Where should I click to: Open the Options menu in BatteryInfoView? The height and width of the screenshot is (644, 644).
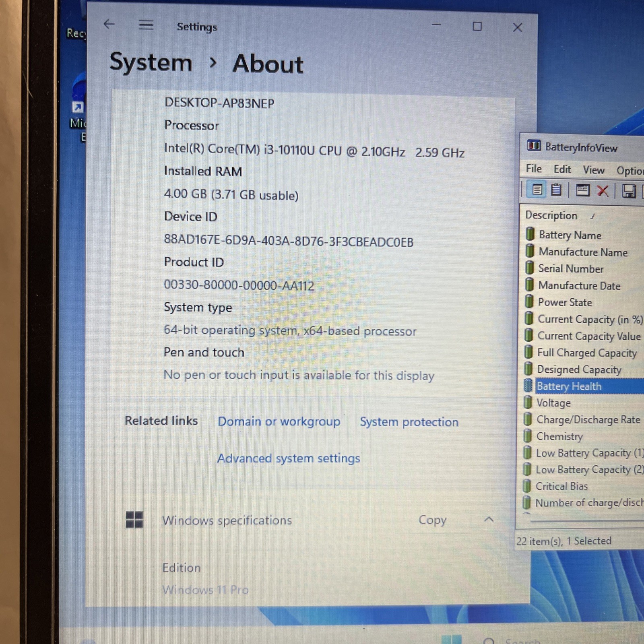tap(630, 171)
